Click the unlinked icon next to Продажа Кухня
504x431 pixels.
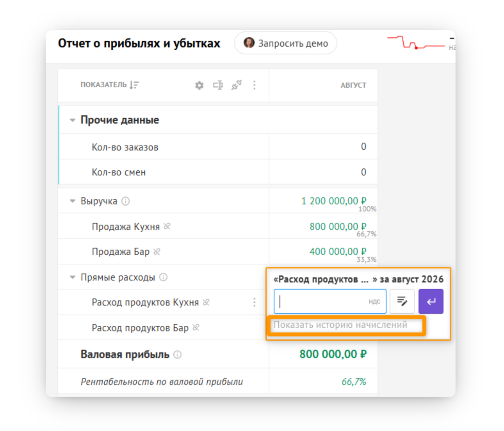pos(167,226)
